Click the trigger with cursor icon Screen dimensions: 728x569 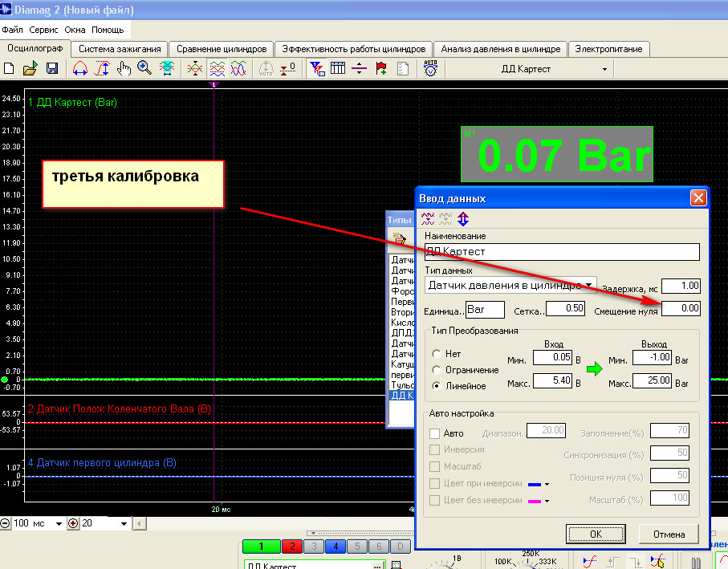(x=657, y=562)
